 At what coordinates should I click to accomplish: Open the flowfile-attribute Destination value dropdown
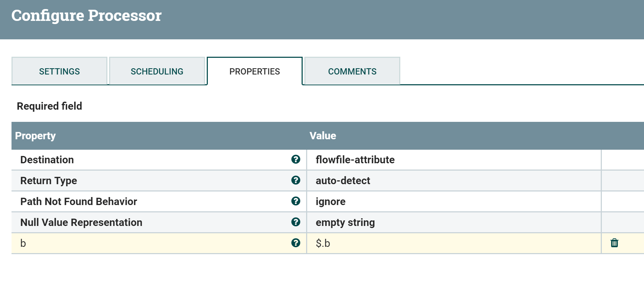(x=355, y=160)
